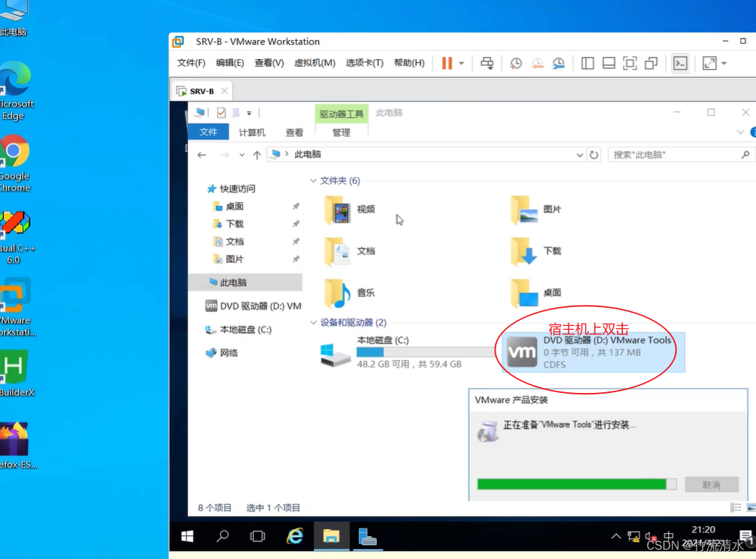Send Ctrl+Alt+Del to the virtual machine
This screenshot has height=559, width=756.
487,63
